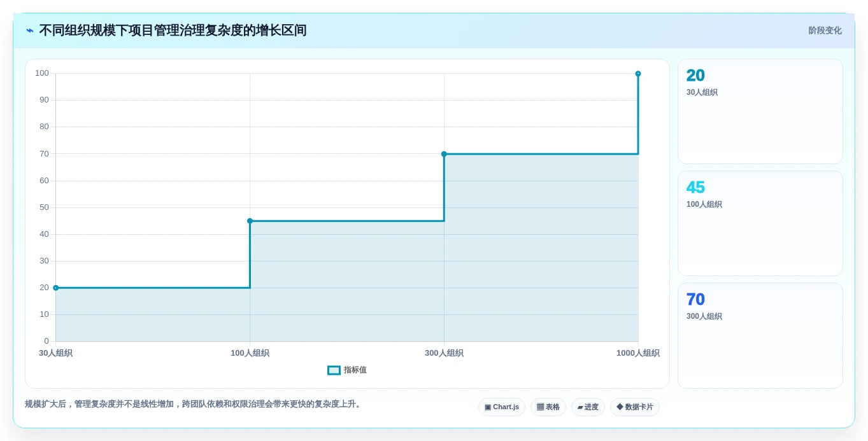This screenshot has width=868, height=441.
Task: Select the Chart.js tag chip
Action: [x=502, y=407]
